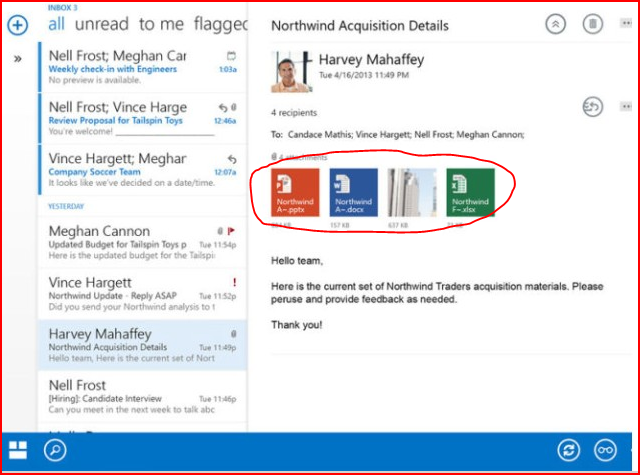Click paperclip icon on Review Proposal message
Viewport: 640px width, 475px height.
[234, 107]
